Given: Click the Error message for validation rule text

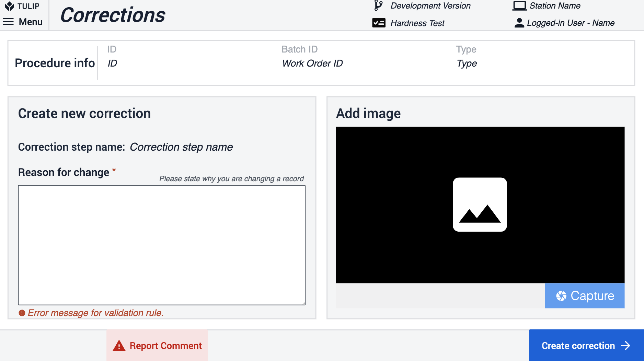Looking at the screenshot, I should pyautogui.click(x=95, y=313).
